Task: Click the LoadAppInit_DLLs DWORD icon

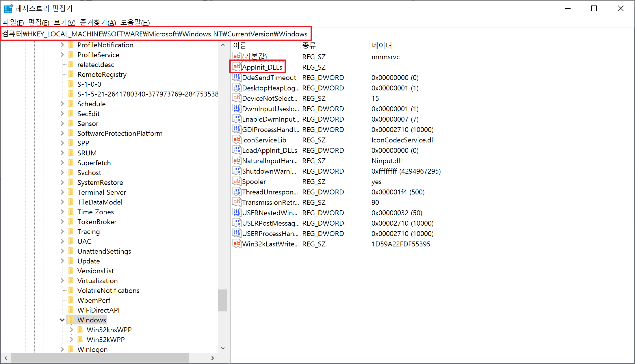Action: click(x=237, y=150)
